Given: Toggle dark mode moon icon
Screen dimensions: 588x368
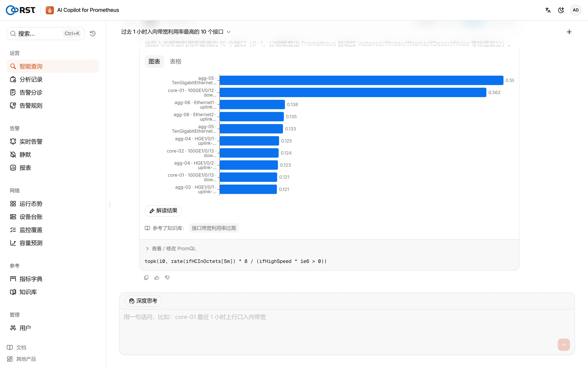Looking at the screenshot, I should point(561,10).
